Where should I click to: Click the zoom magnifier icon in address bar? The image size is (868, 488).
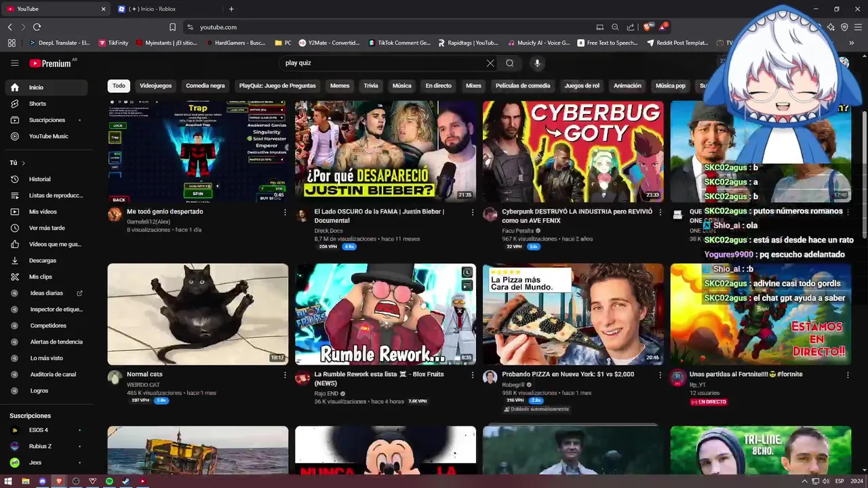(x=615, y=27)
